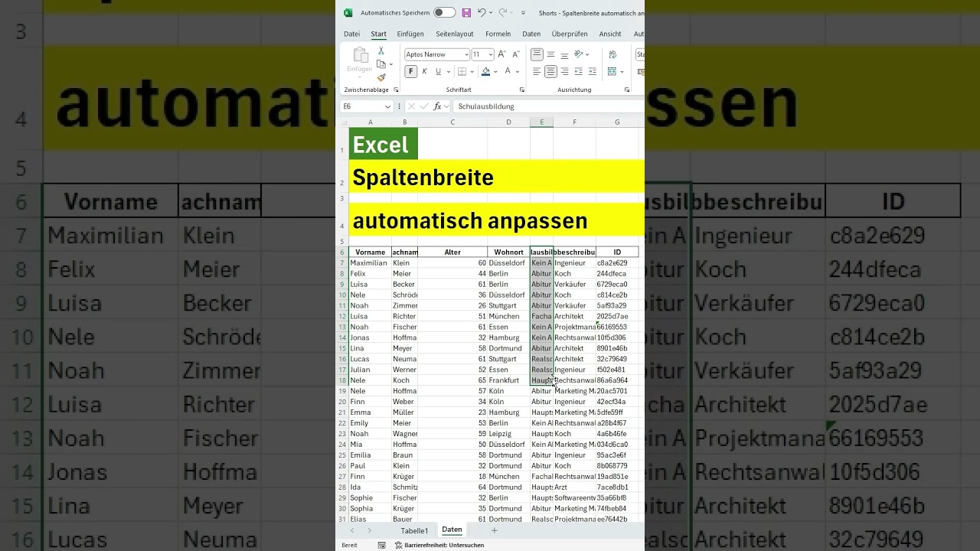Click the Excel app icon in title bar
Image resolution: width=980 pixels, height=551 pixels.
click(x=348, y=12)
